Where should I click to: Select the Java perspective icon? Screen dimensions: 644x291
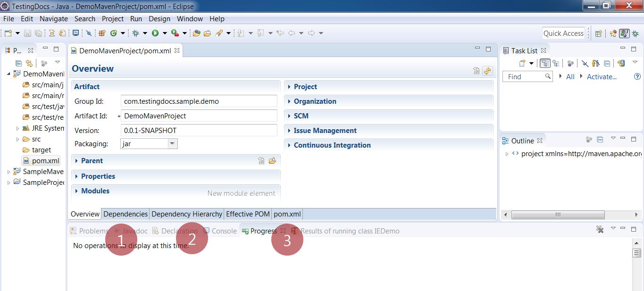624,33
